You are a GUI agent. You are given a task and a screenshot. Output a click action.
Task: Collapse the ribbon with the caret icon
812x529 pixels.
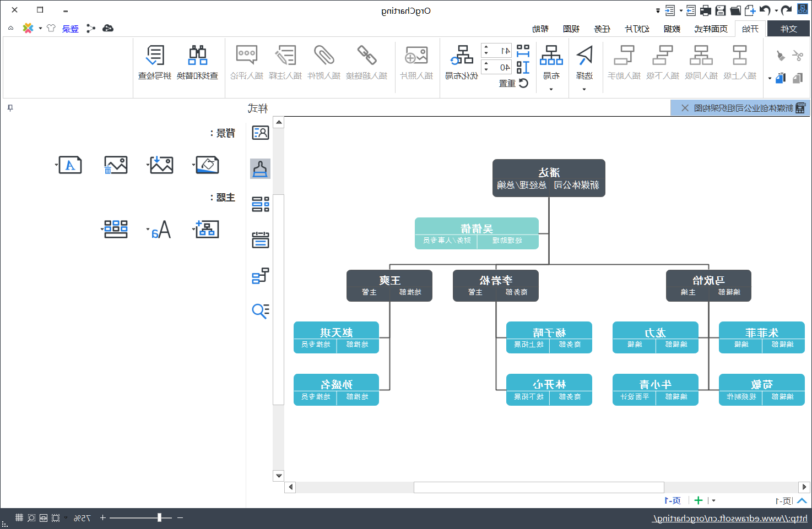tap(10, 28)
